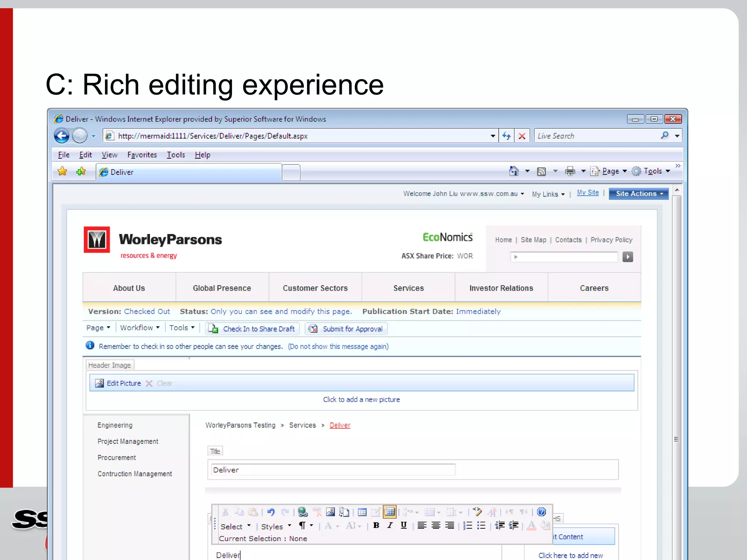Open the File menu
Screen dimensions: 747x560
pos(64,155)
